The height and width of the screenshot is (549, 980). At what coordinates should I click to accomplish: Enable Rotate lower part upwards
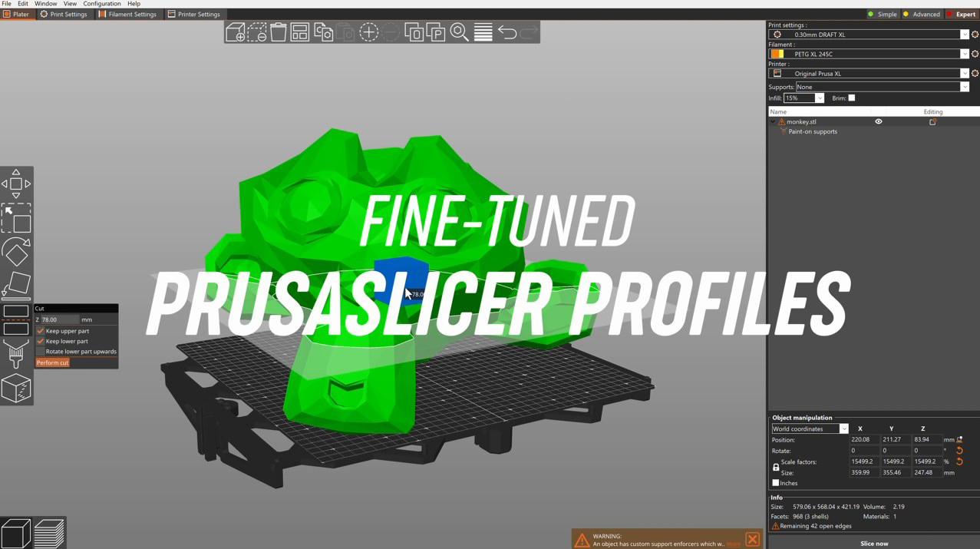(x=41, y=352)
